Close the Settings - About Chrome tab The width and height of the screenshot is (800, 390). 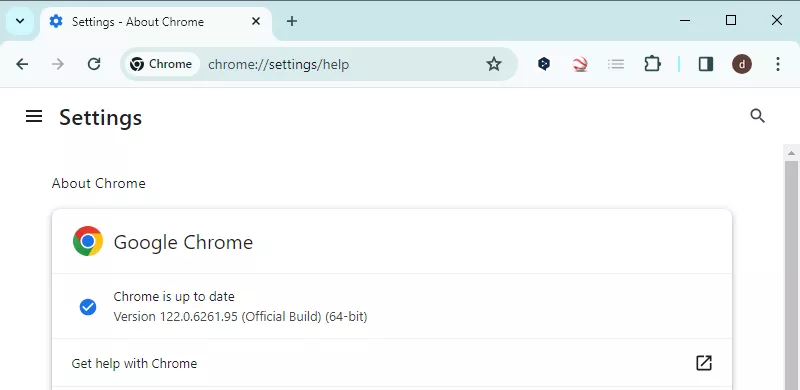point(256,21)
